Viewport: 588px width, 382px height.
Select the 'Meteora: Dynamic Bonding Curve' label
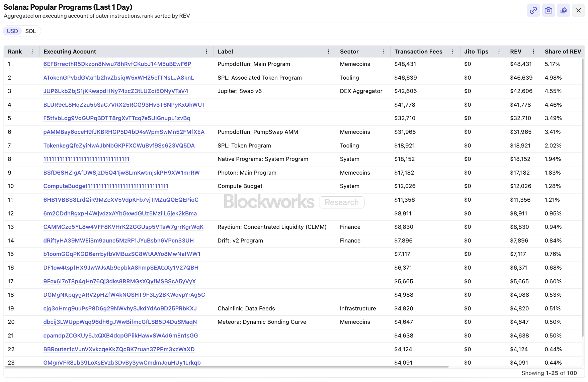[262, 322]
